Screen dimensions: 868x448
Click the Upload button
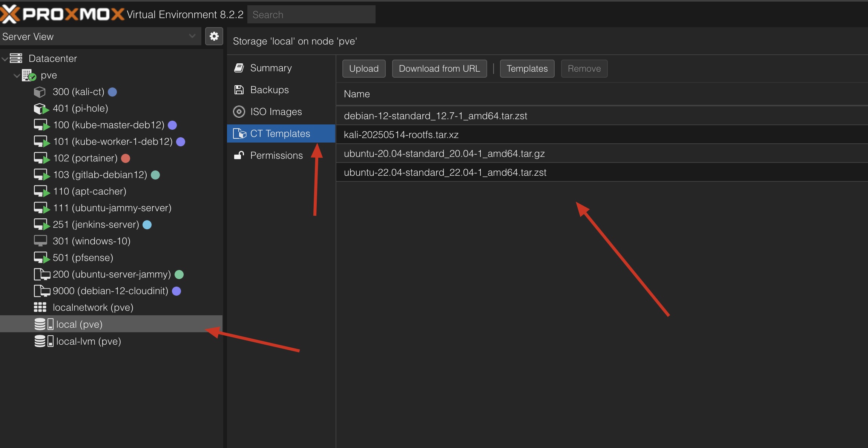pyautogui.click(x=364, y=69)
